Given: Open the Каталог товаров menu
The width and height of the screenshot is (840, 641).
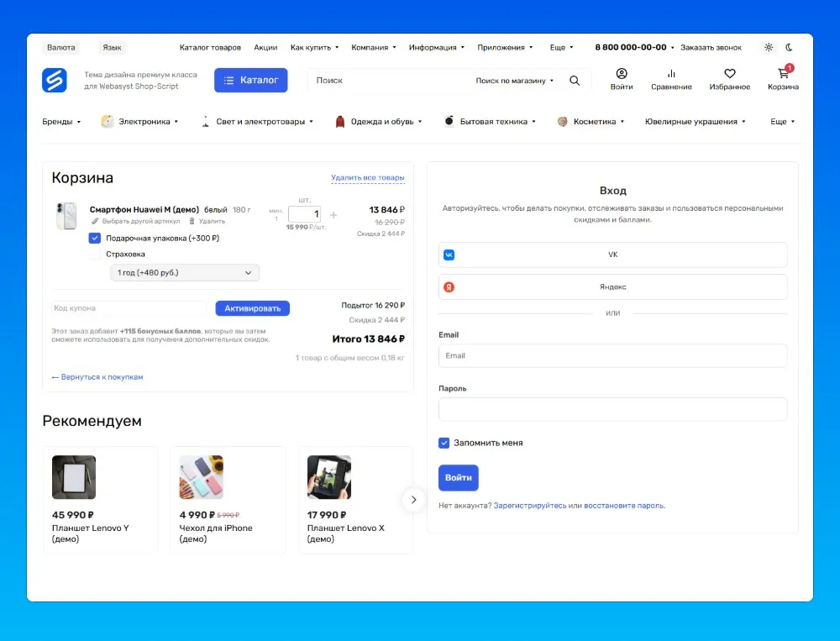Looking at the screenshot, I should (x=210, y=47).
